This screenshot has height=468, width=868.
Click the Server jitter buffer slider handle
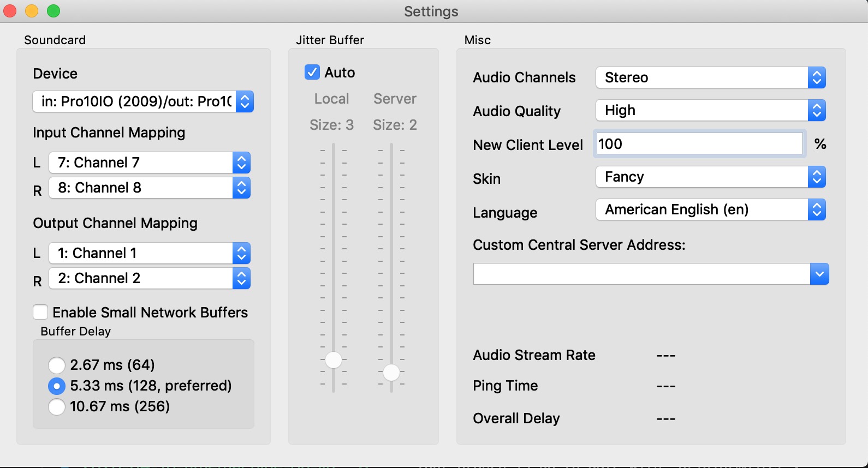point(391,373)
